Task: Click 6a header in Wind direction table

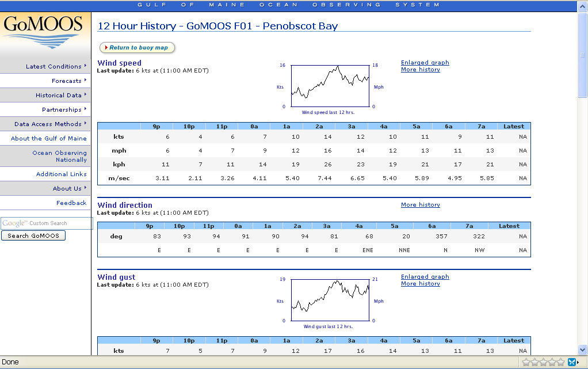Action: [432, 226]
